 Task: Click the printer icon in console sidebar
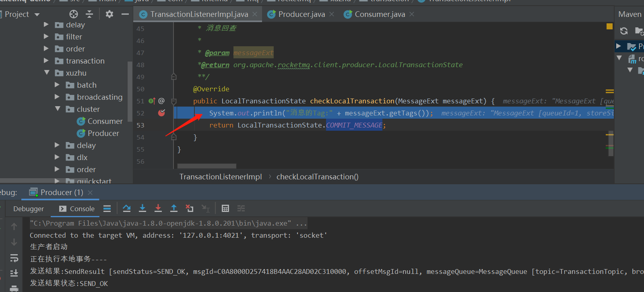pos(14,288)
